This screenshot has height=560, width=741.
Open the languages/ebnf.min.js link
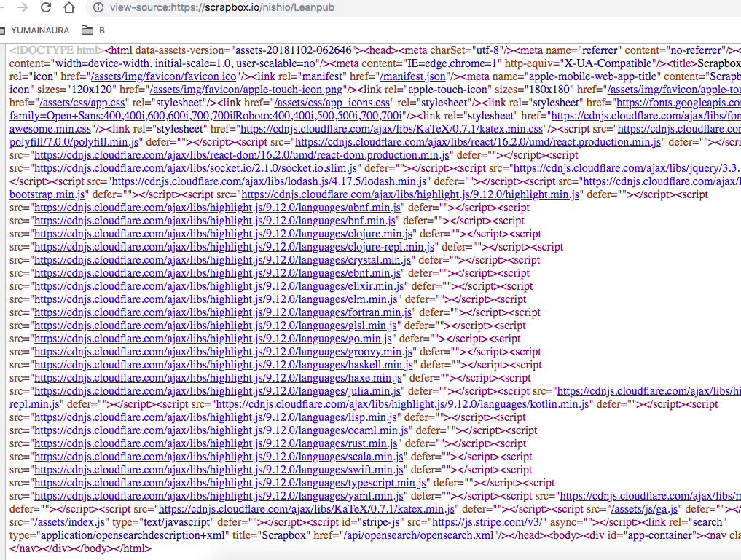[x=217, y=273]
